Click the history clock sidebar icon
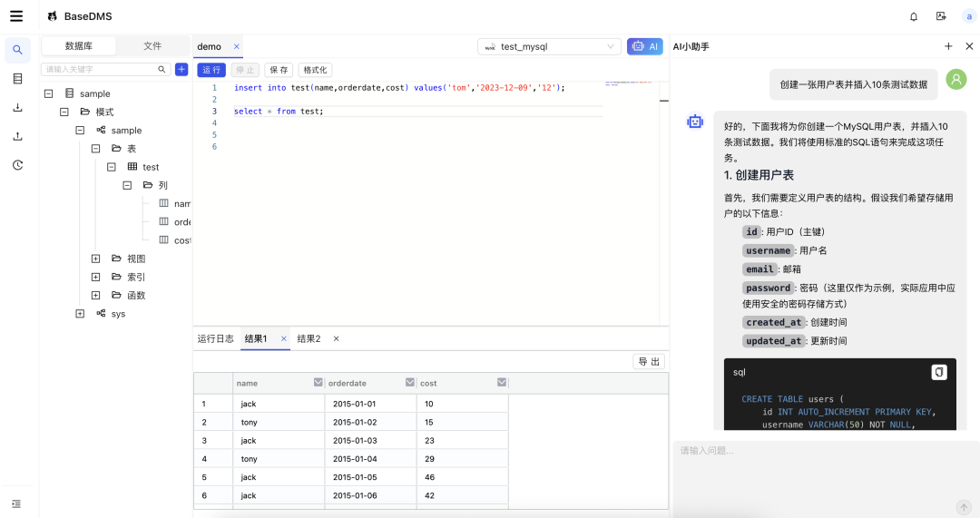This screenshot has height=518, width=980. coord(17,165)
